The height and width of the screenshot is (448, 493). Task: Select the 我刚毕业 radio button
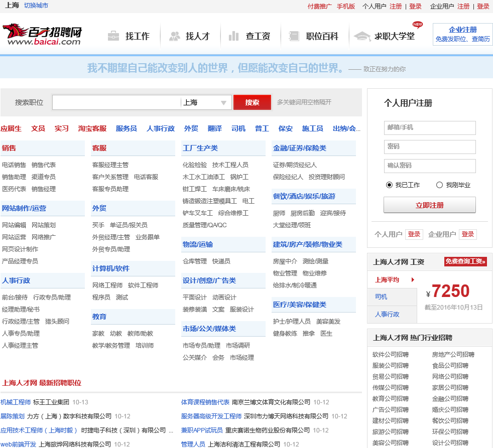point(440,185)
